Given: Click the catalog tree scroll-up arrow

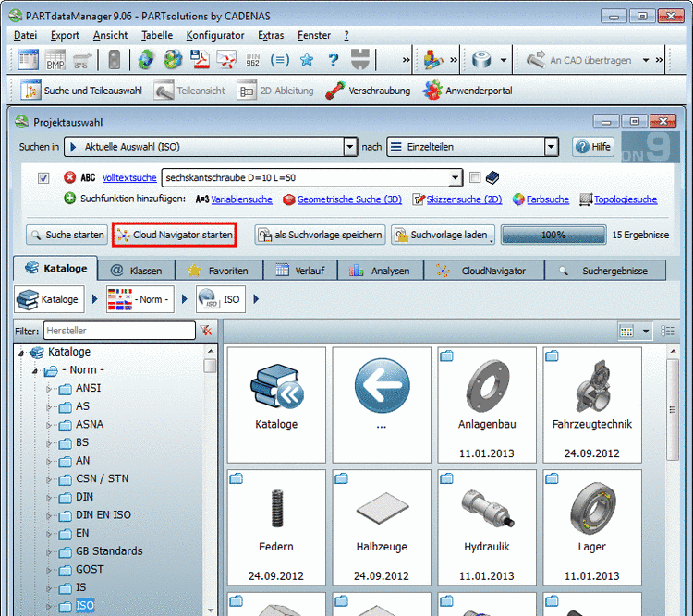Looking at the screenshot, I should point(211,351).
